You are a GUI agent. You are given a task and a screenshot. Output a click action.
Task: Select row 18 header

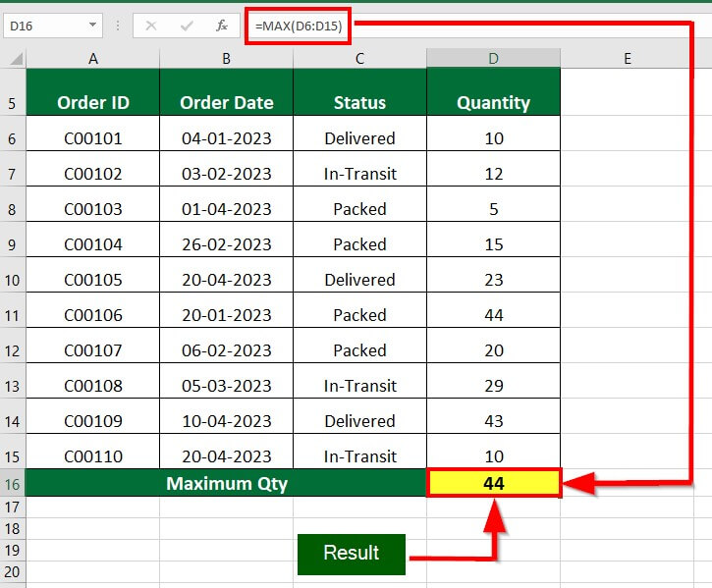click(x=12, y=529)
